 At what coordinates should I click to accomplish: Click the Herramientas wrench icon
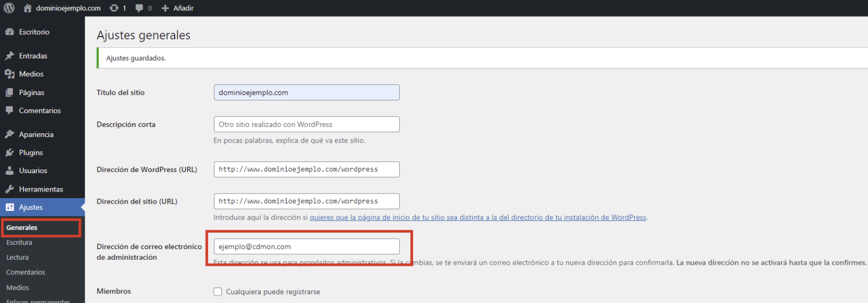(9, 189)
